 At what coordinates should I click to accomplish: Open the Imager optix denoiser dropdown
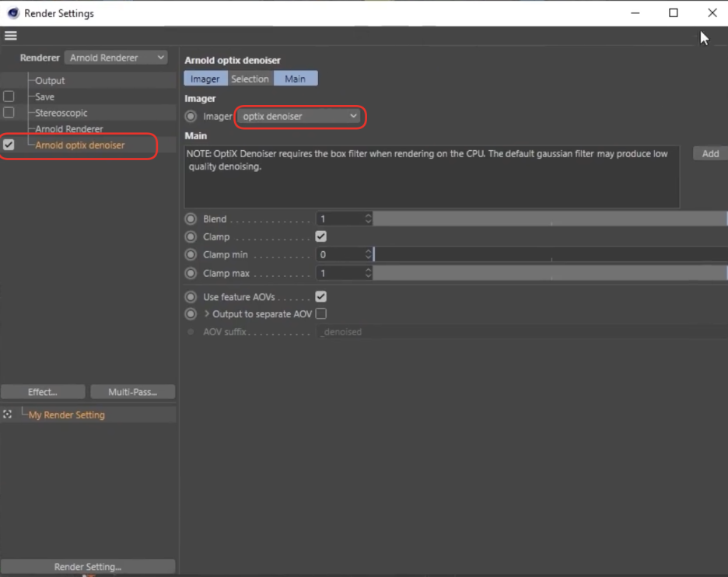(299, 116)
